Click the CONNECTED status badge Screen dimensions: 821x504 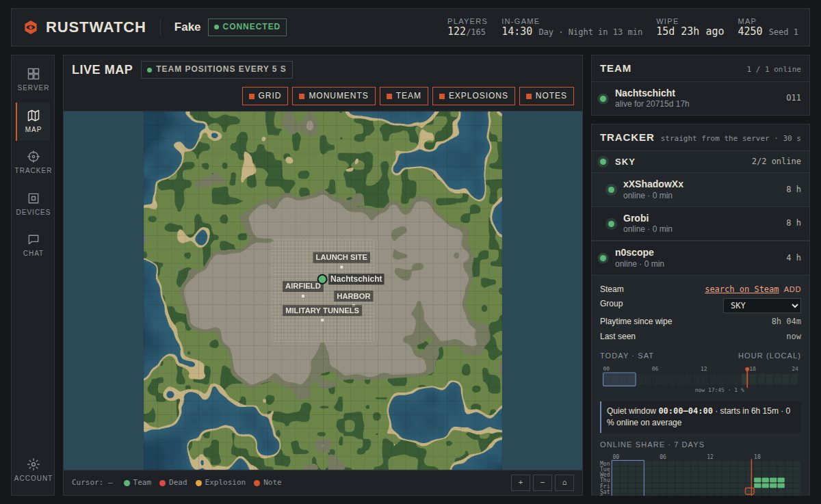coord(247,27)
